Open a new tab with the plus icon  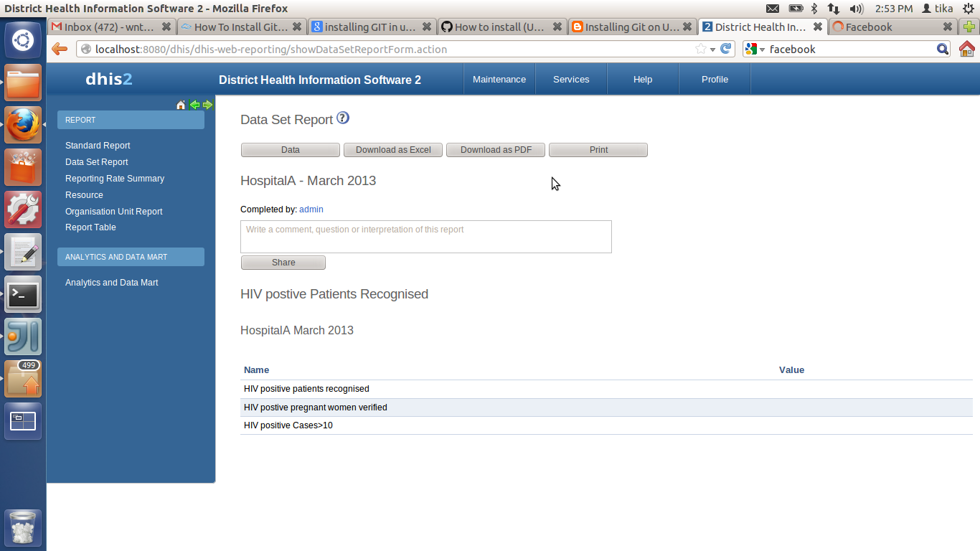tap(970, 27)
